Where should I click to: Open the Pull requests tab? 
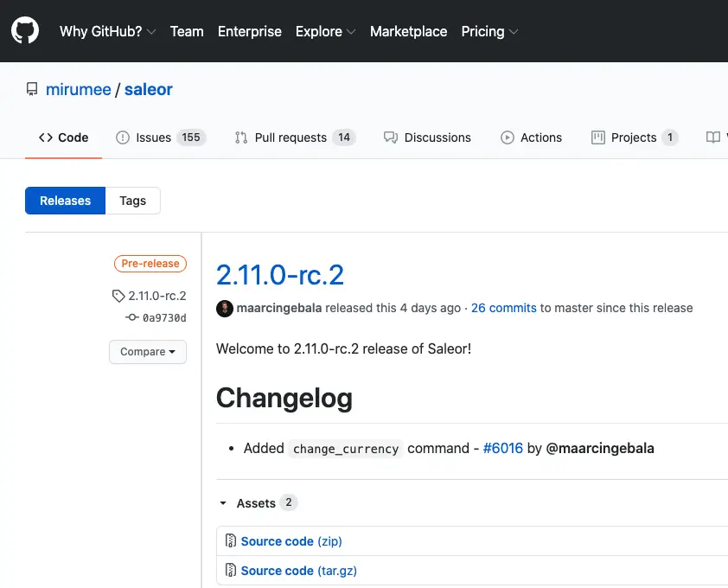coord(296,137)
